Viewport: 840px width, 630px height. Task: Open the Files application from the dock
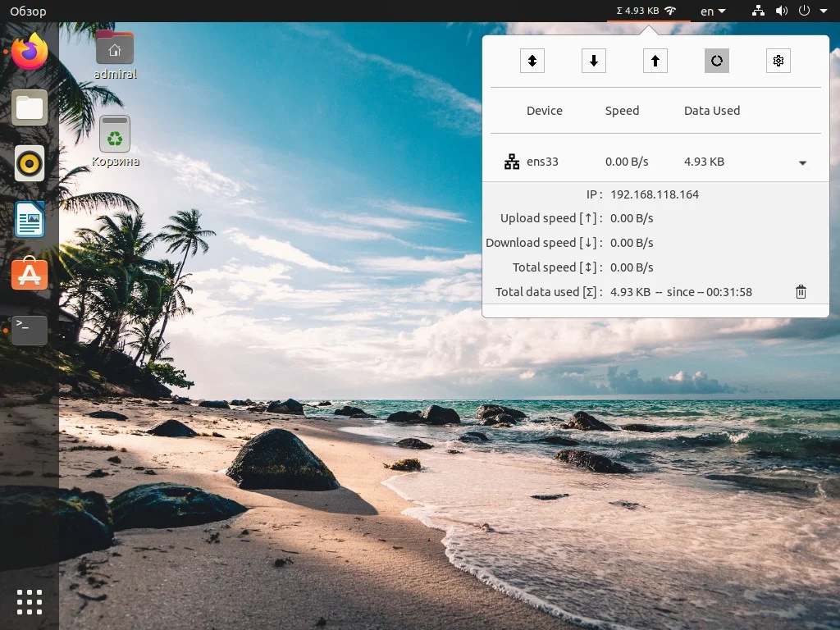[30, 107]
